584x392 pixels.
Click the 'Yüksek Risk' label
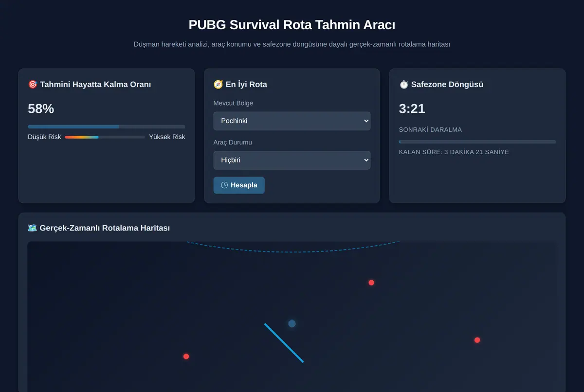click(x=167, y=137)
